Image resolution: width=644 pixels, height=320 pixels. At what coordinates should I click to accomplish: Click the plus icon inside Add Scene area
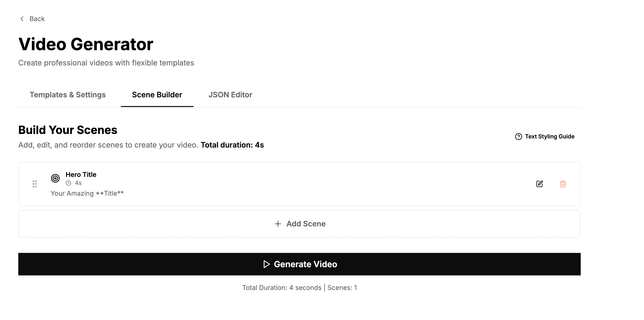pyautogui.click(x=278, y=224)
